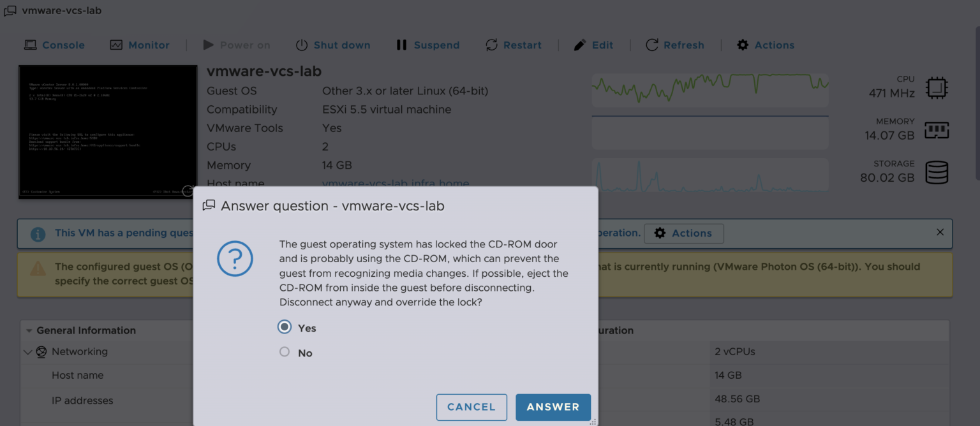Click the Restart circular arrow icon
Image resolution: width=980 pixels, height=426 pixels.
491,45
